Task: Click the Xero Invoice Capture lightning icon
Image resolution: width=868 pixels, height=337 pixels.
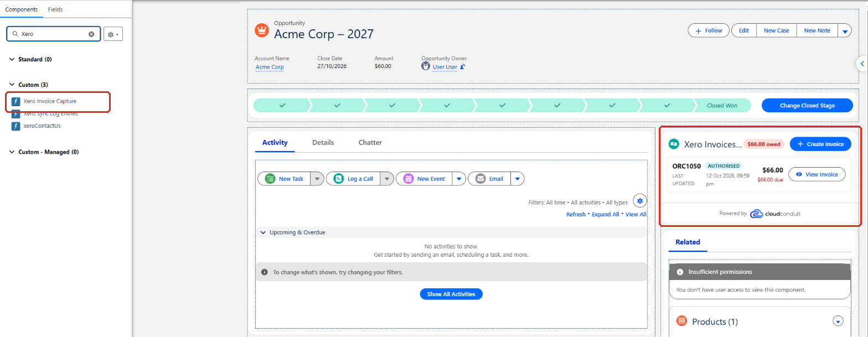Action: pos(16,102)
